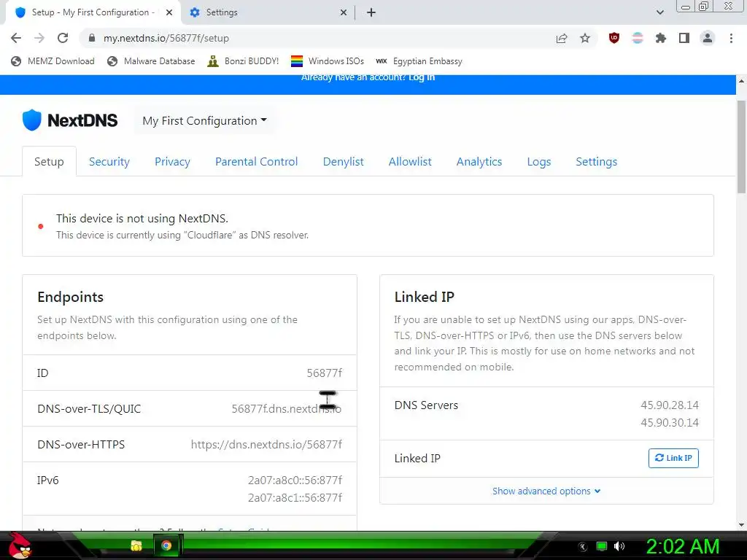Open the Privacy tab
747x560 pixels.
[172, 161]
